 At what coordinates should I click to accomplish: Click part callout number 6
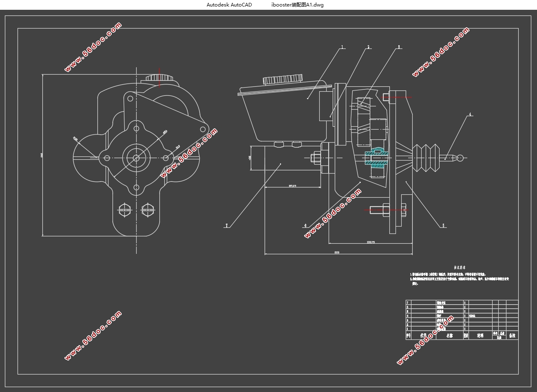click(x=305, y=225)
